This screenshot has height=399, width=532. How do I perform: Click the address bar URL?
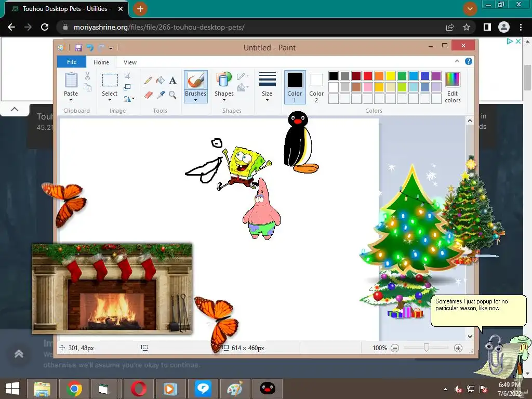click(x=159, y=27)
